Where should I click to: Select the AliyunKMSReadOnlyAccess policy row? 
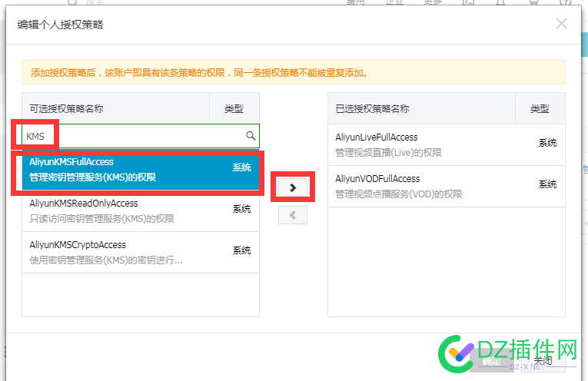click(x=141, y=211)
